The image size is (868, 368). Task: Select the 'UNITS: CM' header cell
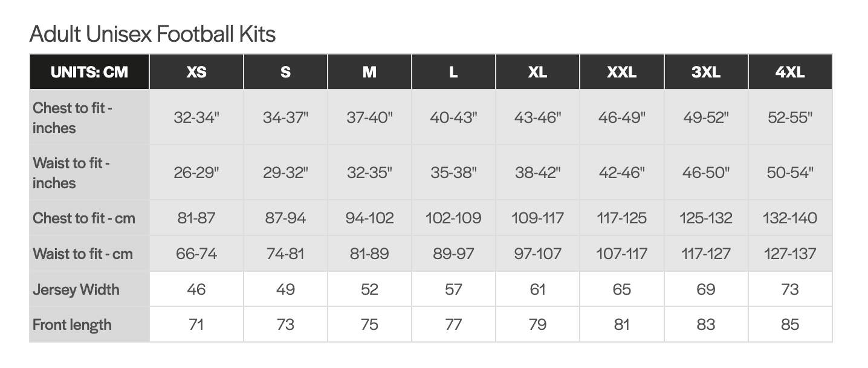tap(89, 72)
